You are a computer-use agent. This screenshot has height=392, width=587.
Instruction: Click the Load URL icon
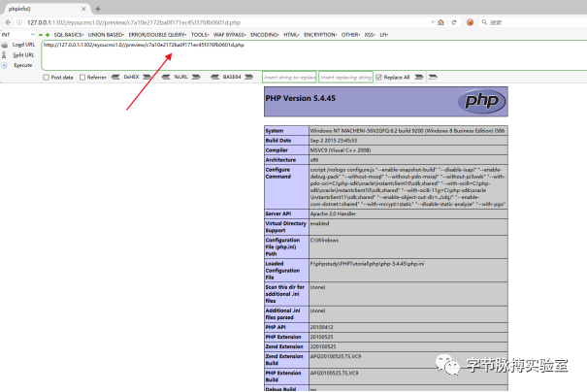[5, 45]
